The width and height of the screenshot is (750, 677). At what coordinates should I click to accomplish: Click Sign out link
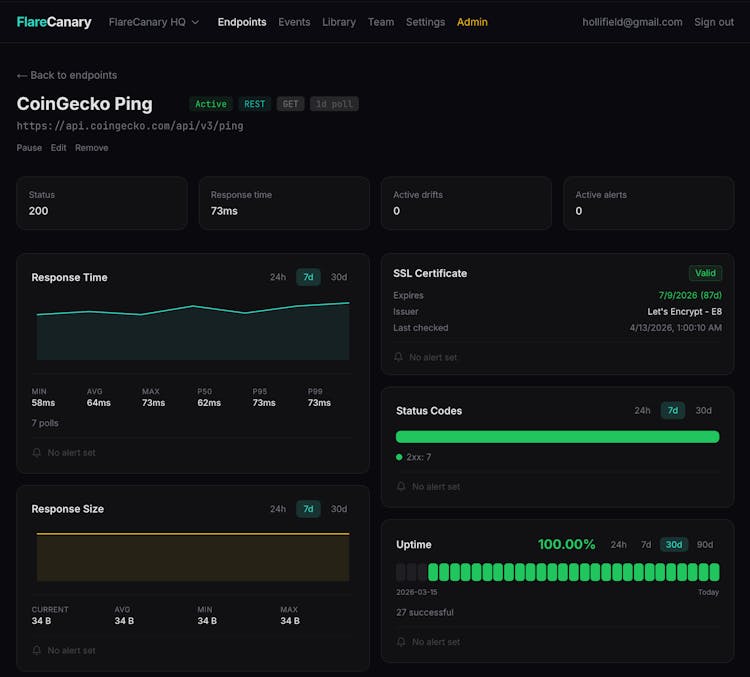[714, 22]
